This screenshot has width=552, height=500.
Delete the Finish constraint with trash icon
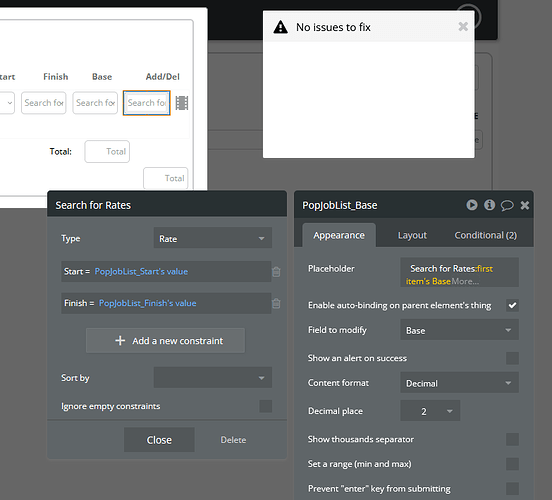[x=276, y=303]
